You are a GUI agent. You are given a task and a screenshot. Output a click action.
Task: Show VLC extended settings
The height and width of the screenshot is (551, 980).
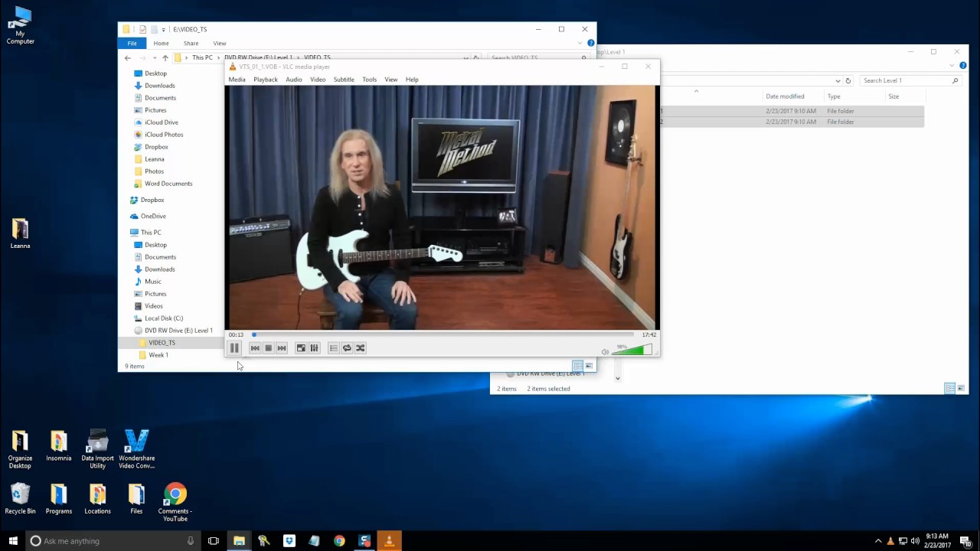coord(314,348)
